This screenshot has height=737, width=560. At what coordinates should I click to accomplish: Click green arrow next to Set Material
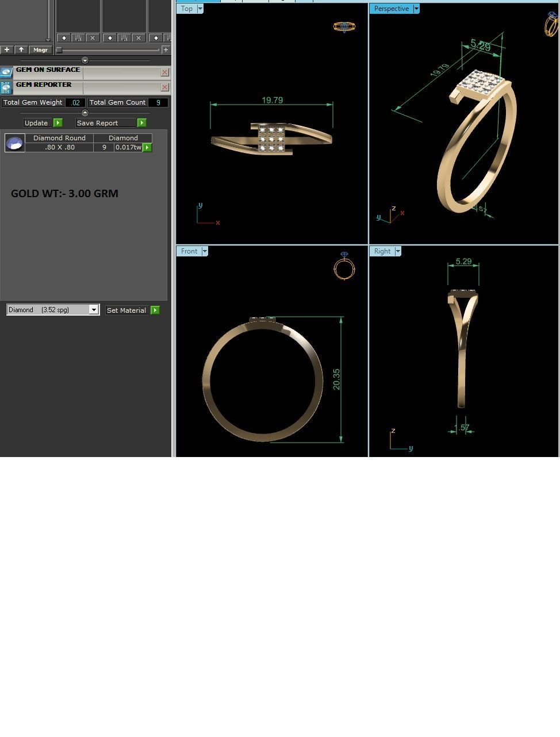pos(155,310)
